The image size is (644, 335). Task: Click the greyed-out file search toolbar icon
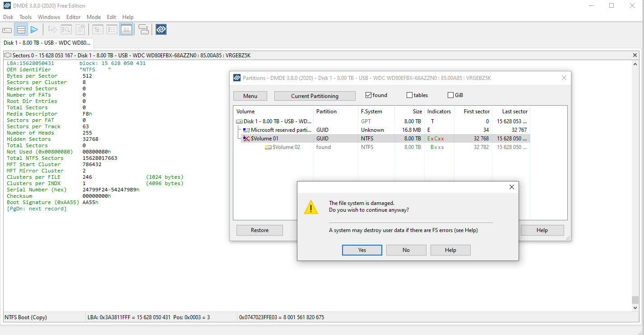(66, 30)
